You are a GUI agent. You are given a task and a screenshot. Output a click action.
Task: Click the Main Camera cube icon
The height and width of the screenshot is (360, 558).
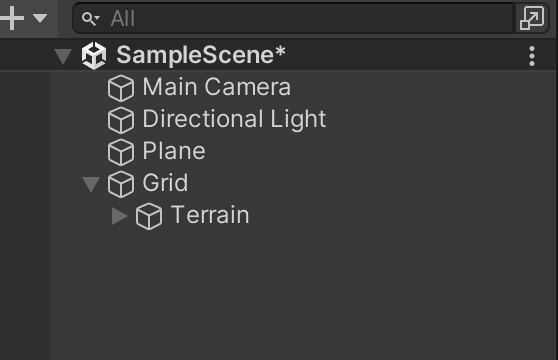pyautogui.click(x=121, y=88)
